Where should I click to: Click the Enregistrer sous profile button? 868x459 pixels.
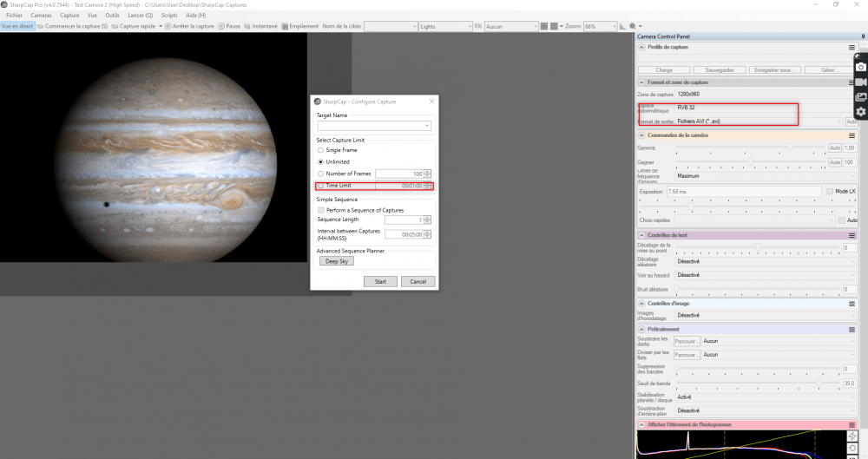(775, 69)
